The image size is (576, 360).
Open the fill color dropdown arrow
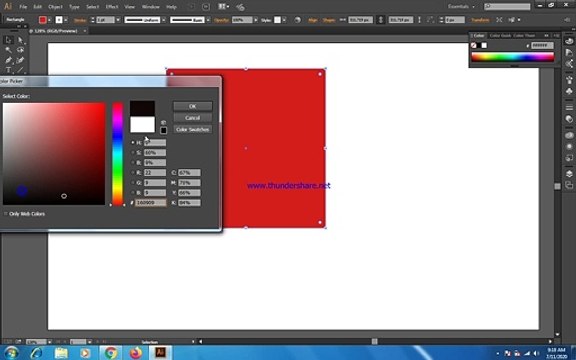click(50, 20)
